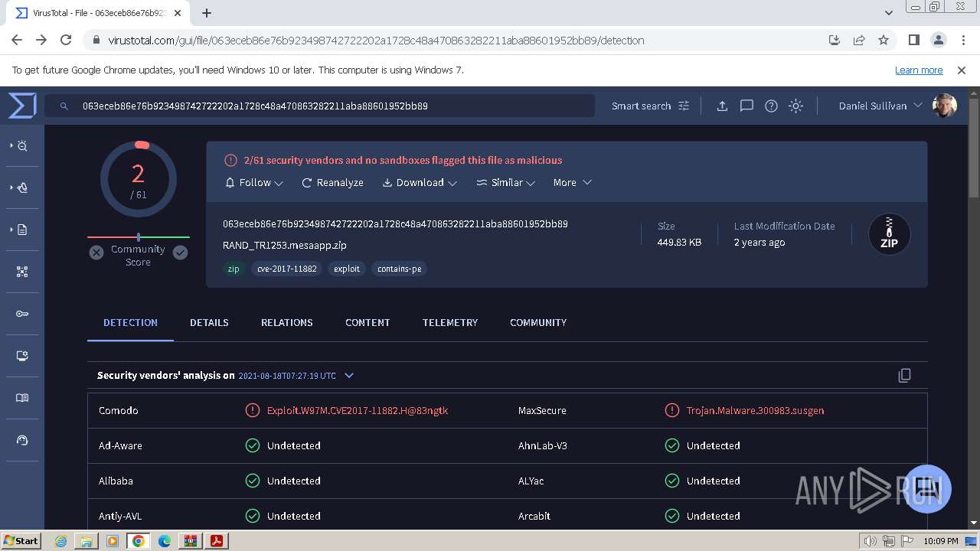Click the ZIP file type icon

tap(889, 234)
